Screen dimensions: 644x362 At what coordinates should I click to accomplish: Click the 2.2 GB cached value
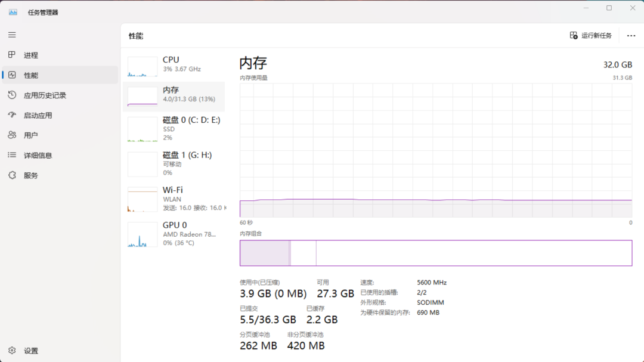322,319
